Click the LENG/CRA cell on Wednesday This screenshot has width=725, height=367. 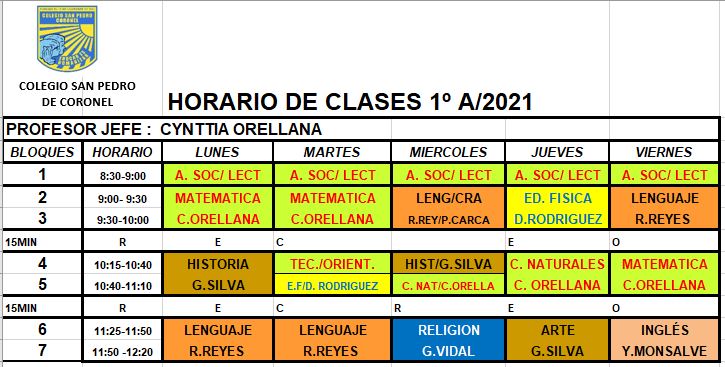tap(448, 208)
